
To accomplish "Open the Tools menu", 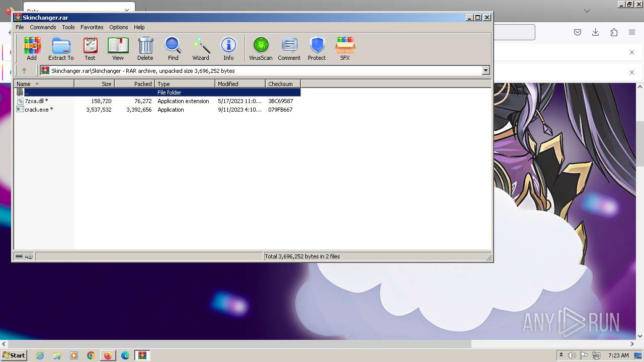I will pyautogui.click(x=68, y=27).
